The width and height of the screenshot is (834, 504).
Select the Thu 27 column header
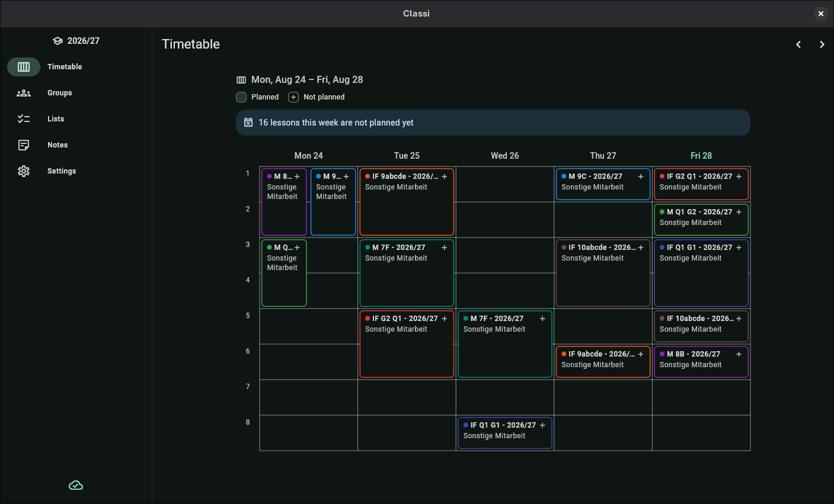[x=603, y=156]
